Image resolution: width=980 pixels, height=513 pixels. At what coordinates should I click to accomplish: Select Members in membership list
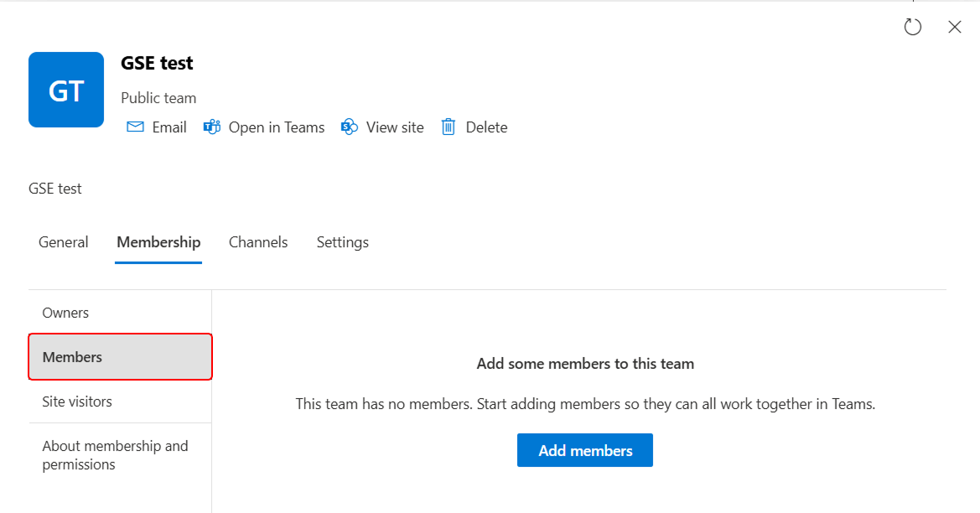[120, 357]
